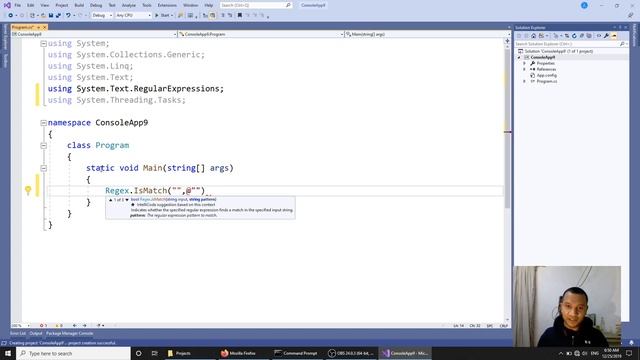Click Show All Files in Solution Explorer toolbar

click(589, 36)
